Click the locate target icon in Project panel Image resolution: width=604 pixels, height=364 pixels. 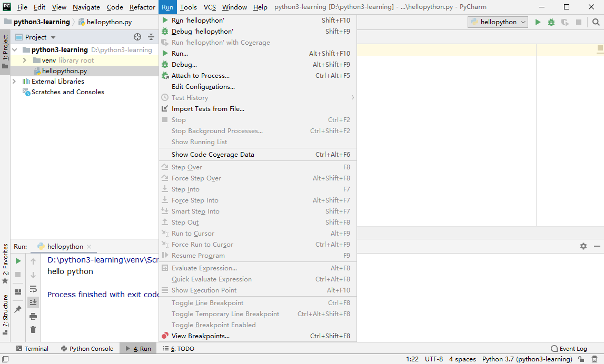[x=137, y=37]
